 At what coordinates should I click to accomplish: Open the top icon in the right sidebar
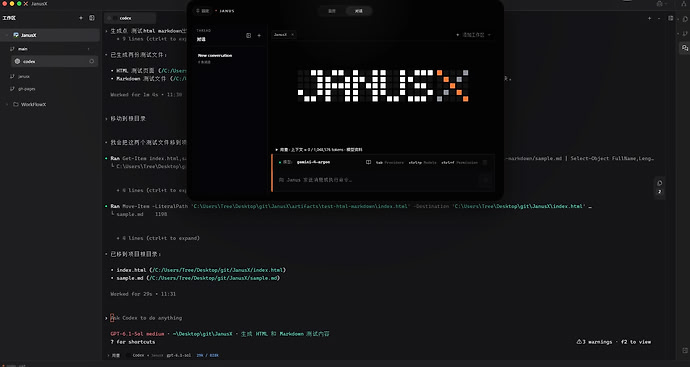pos(685,19)
